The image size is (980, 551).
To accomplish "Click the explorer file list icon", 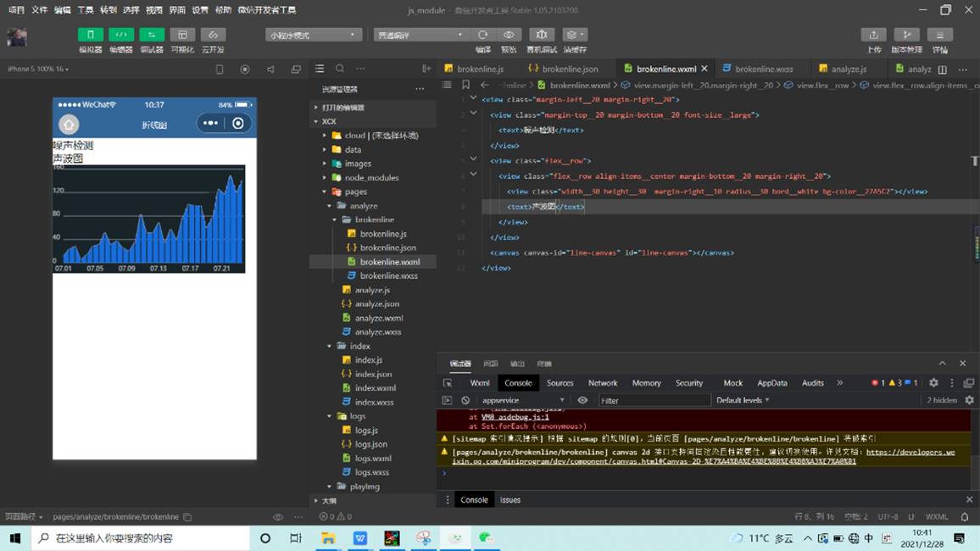I will [x=320, y=69].
